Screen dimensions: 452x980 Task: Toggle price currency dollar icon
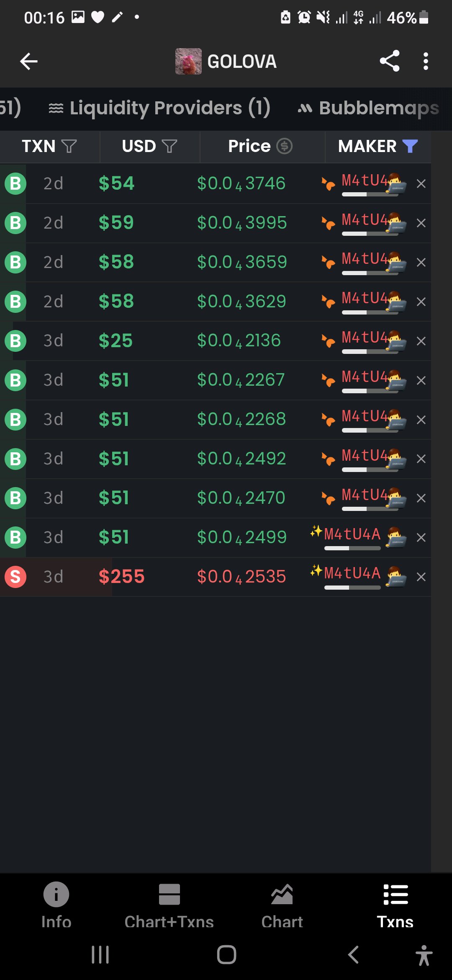[x=285, y=146]
